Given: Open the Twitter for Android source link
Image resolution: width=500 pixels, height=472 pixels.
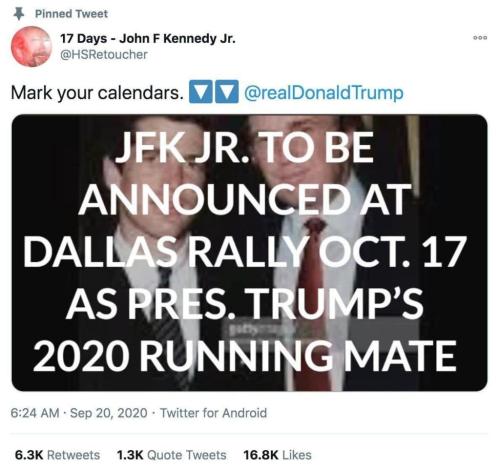Looking at the screenshot, I should click(x=213, y=413).
